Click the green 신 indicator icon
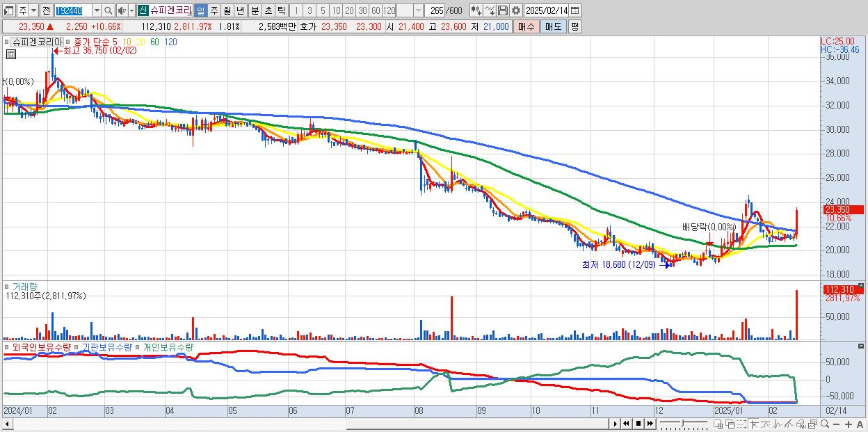This screenshot has height=432, width=868. (x=142, y=10)
